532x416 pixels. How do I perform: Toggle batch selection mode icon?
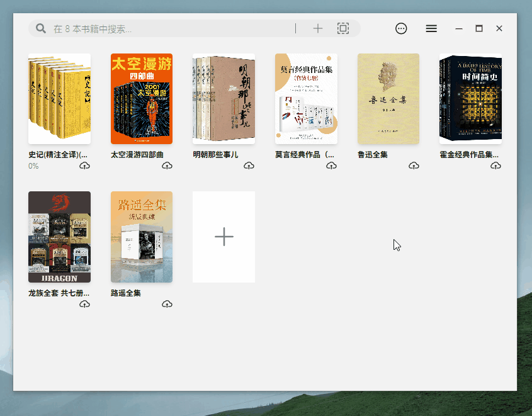pyautogui.click(x=343, y=28)
